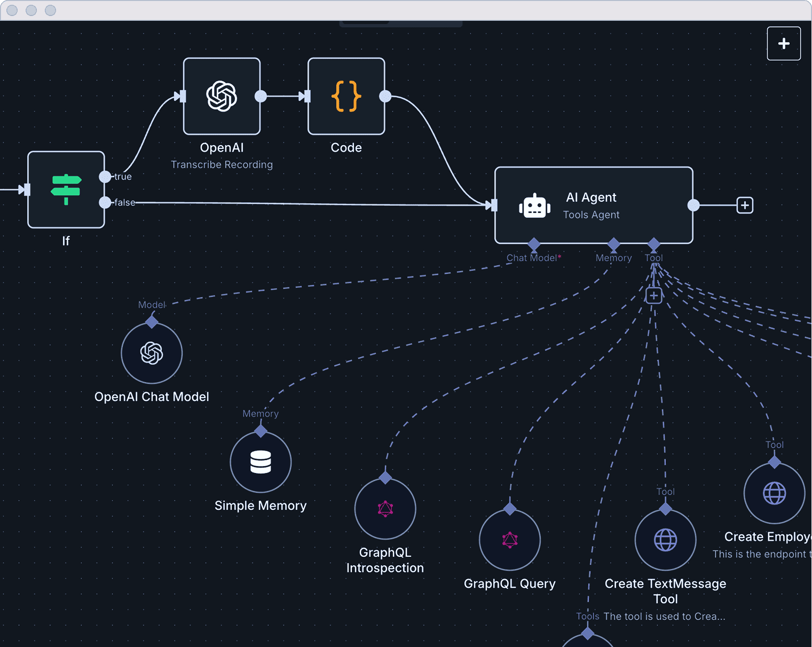The height and width of the screenshot is (647, 812).
Task: Open the Create TextMessage Tool globe node
Action: tap(665, 540)
